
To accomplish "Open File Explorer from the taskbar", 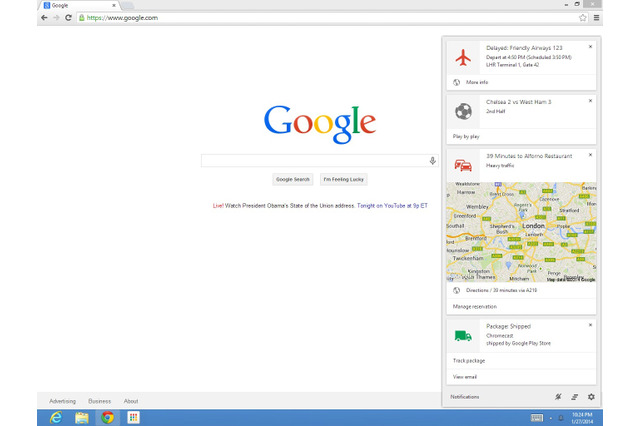I will (x=82, y=417).
